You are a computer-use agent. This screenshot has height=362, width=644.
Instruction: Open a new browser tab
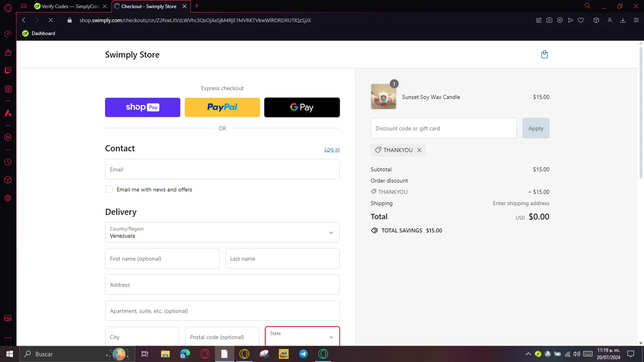pos(197,6)
